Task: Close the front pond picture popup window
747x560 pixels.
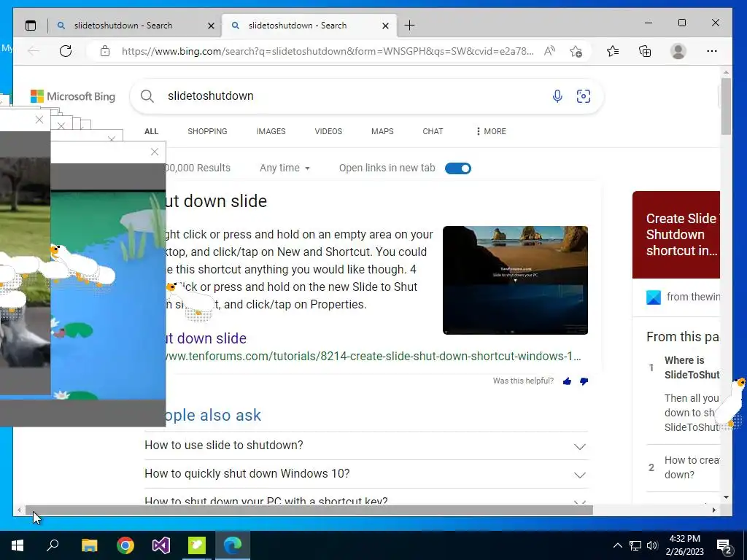Action: tap(155, 152)
